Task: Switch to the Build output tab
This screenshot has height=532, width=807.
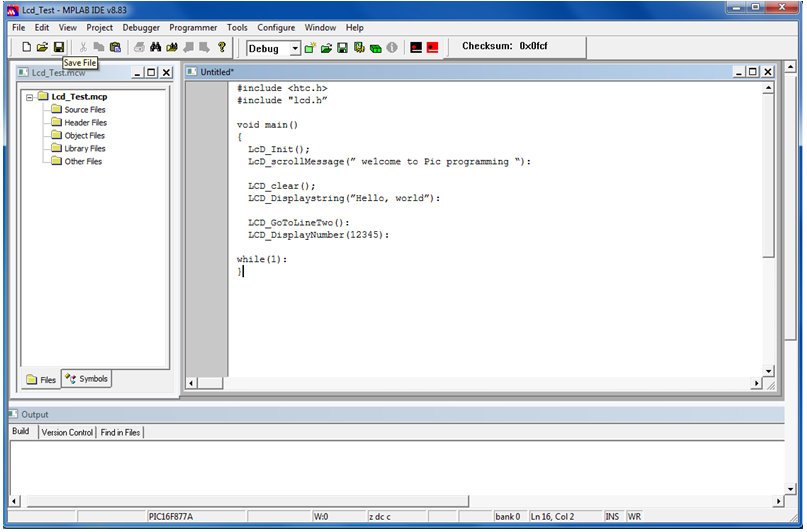Action: click(21, 432)
